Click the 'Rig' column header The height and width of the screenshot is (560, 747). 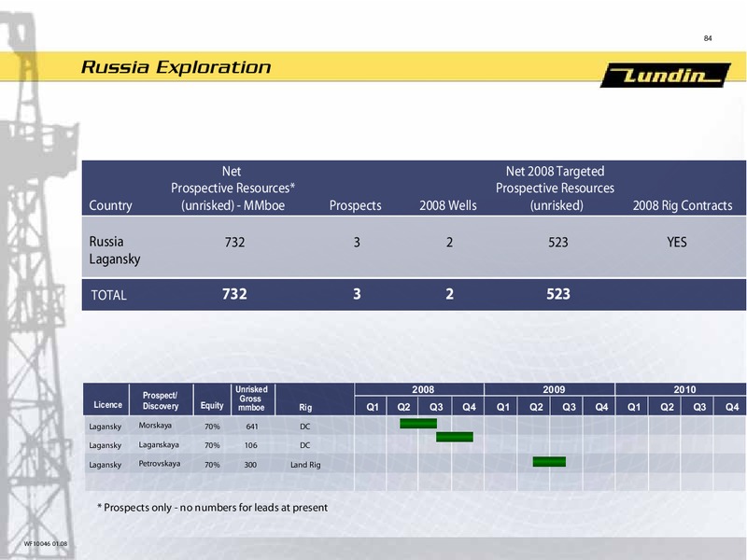(305, 407)
